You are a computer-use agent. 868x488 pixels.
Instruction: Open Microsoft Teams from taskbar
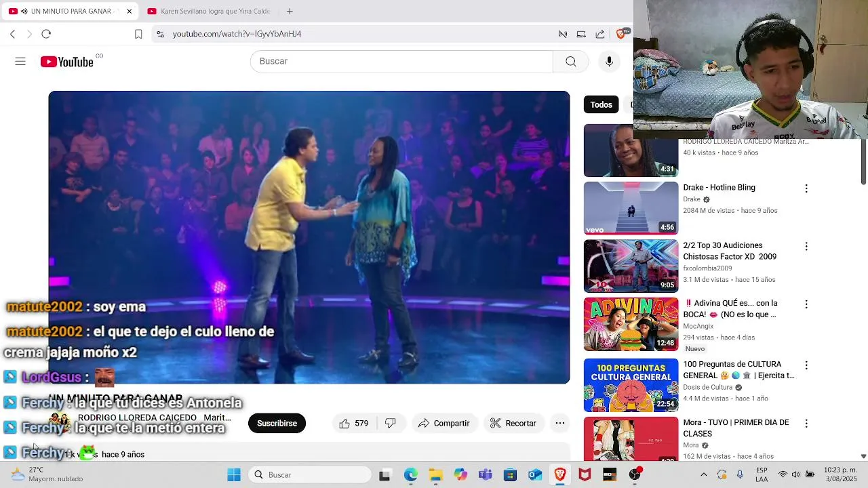click(x=486, y=475)
